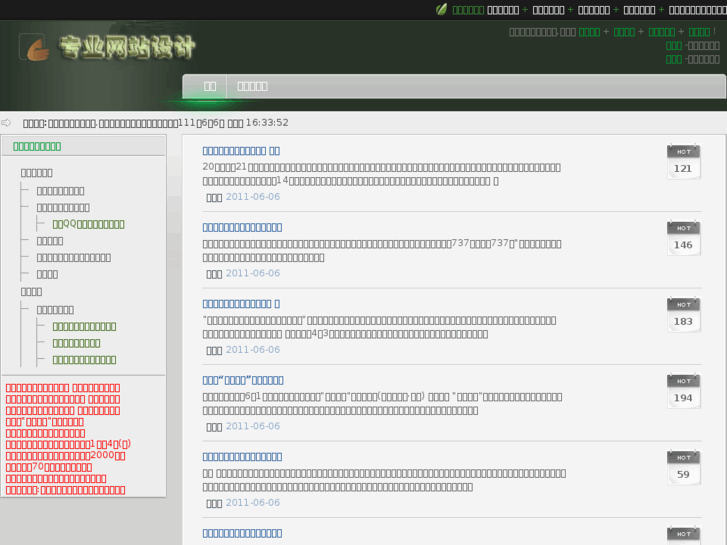Click the timestamp 16:33:52 in the announcement bar

pyautogui.click(x=267, y=122)
